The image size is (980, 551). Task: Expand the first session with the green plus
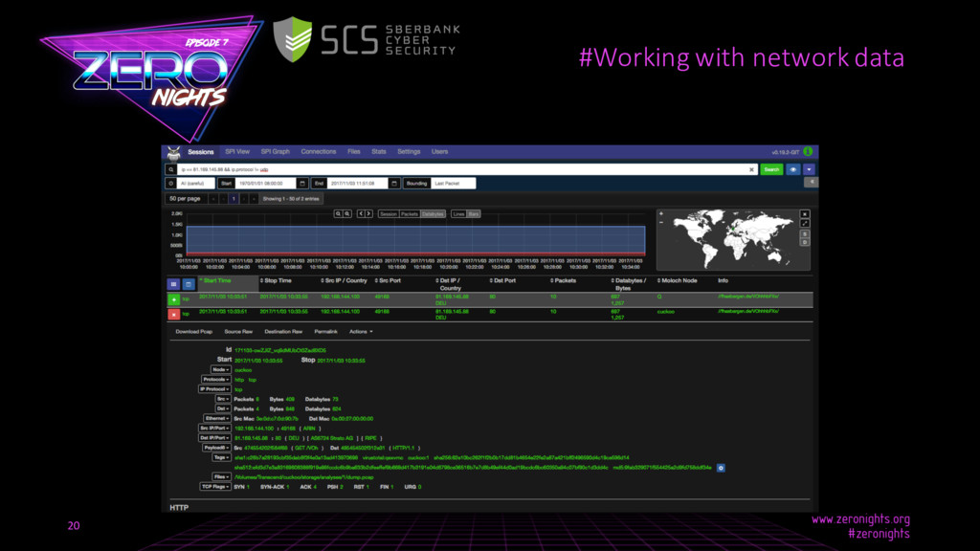coord(174,299)
